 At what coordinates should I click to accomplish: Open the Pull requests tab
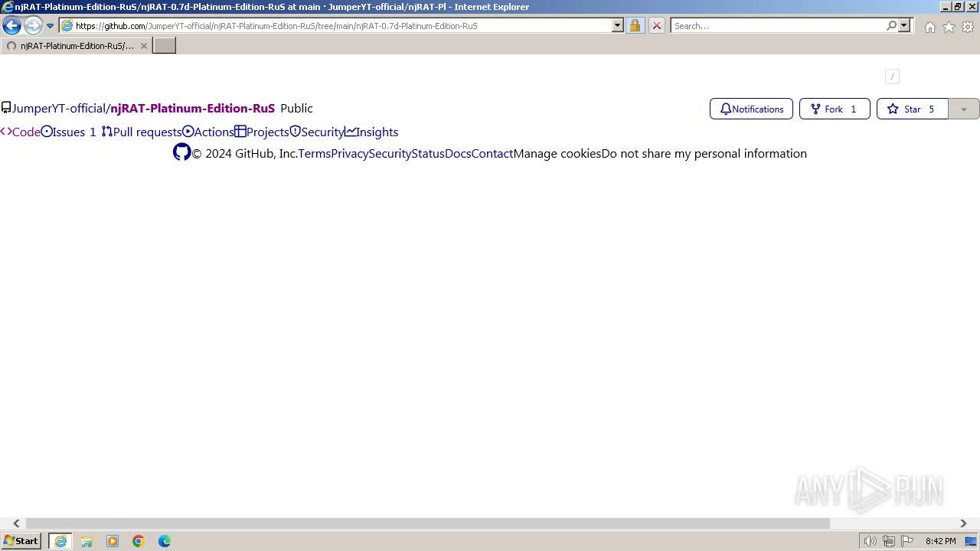click(142, 132)
